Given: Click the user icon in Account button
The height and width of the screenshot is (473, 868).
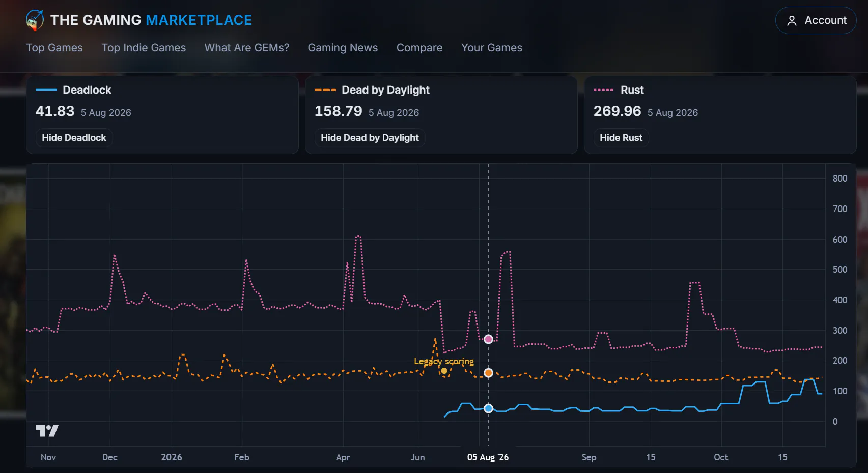Looking at the screenshot, I should pyautogui.click(x=792, y=20).
